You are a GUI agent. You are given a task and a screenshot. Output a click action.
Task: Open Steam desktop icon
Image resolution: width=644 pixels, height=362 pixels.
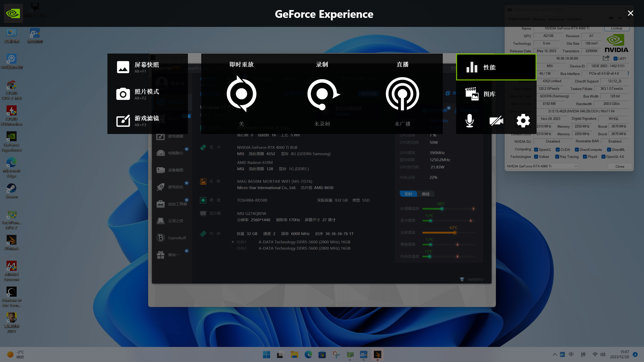[x=12, y=191]
